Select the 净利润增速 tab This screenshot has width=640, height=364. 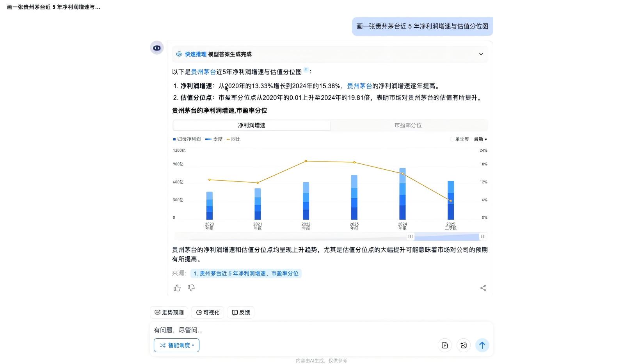pos(252,125)
